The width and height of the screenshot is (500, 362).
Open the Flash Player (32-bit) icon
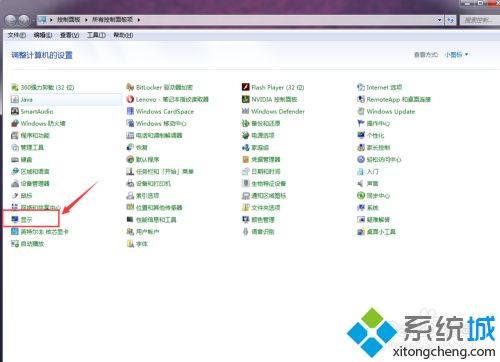pos(246,87)
